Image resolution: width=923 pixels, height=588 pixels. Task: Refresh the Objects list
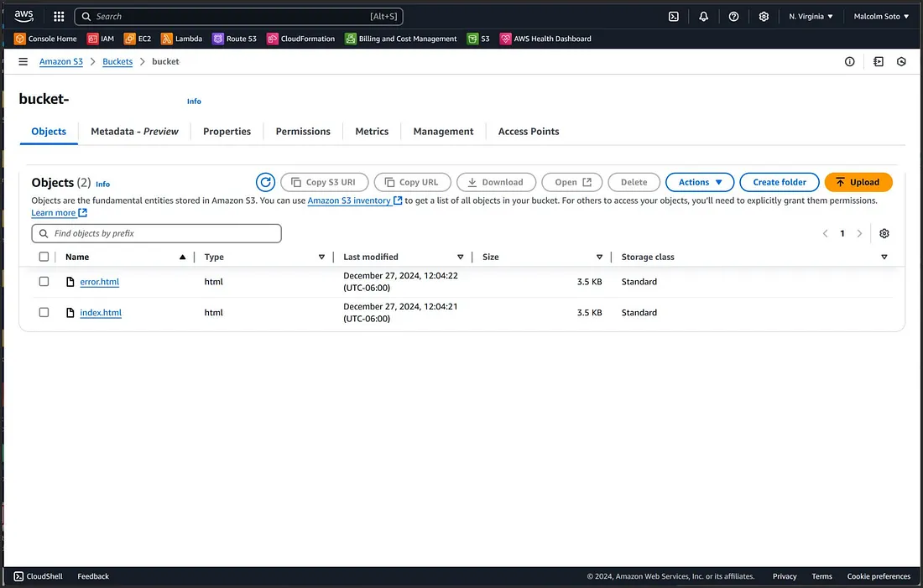pyautogui.click(x=265, y=182)
